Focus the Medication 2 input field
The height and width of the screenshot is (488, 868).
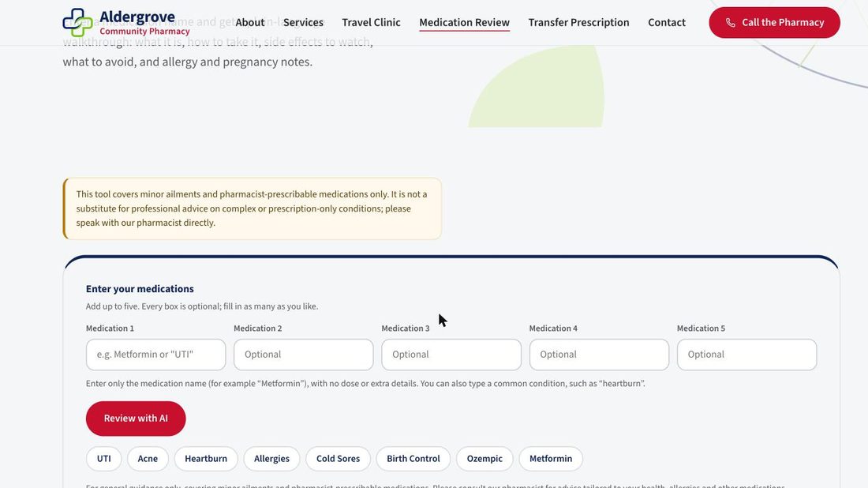303,355
